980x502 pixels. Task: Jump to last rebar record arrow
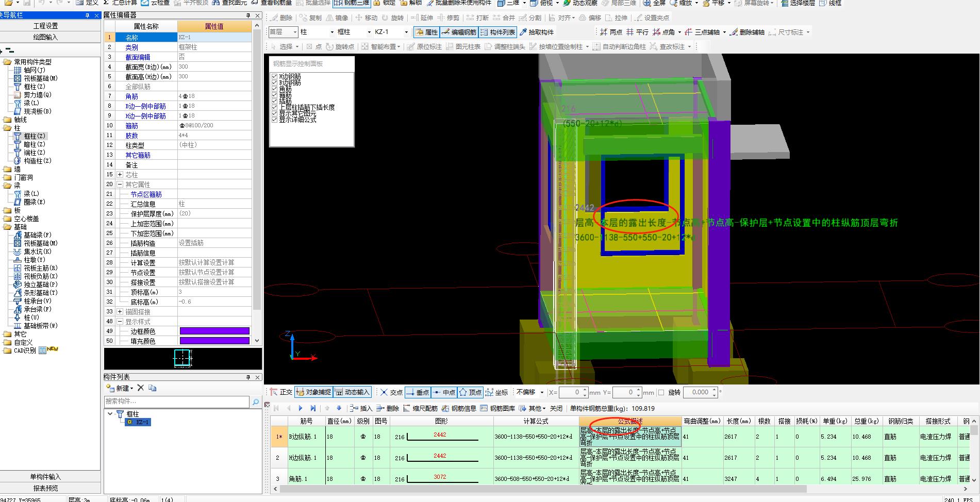[313, 408]
